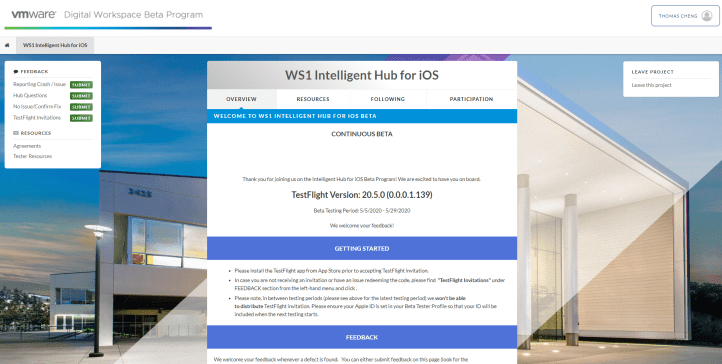
Task: Click the Welcome to WS1 Intelligent Hub banner
Action: [362, 116]
